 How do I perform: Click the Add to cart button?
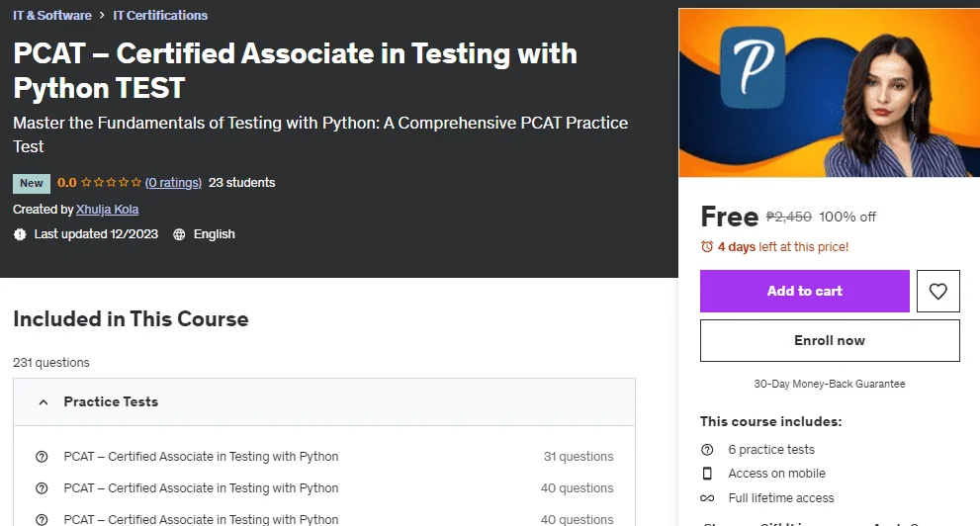click(804, 291)
